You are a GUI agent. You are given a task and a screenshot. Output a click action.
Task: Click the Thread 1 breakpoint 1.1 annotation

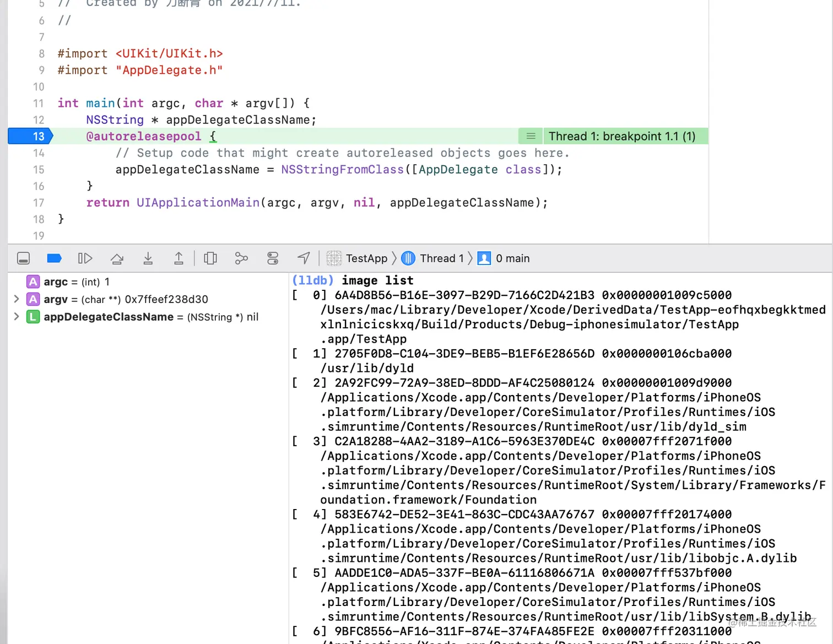click(x=622, y=136)
